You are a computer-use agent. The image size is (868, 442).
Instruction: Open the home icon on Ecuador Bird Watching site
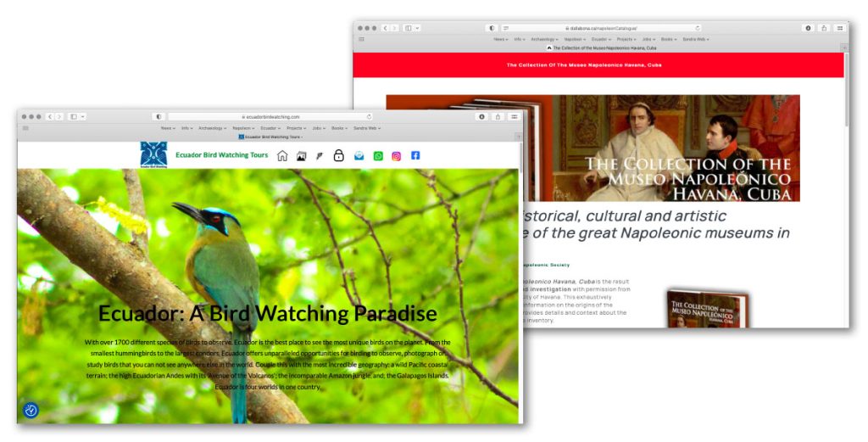point(282,156)
